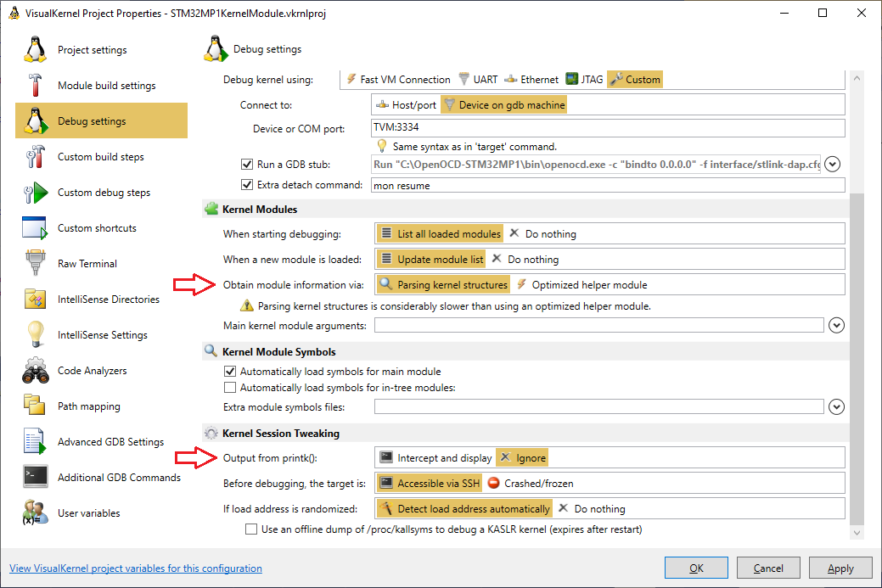882x588 pixels.
Task: Click the User variables people icon
Action: coord(35,512)
